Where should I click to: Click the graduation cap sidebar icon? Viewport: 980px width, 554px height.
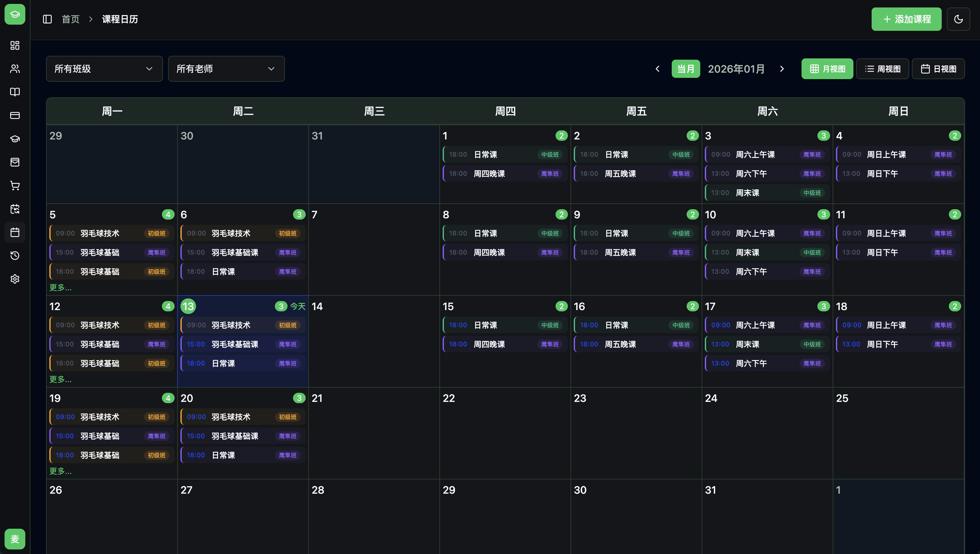pyautogui.click(x=15, y=139)
